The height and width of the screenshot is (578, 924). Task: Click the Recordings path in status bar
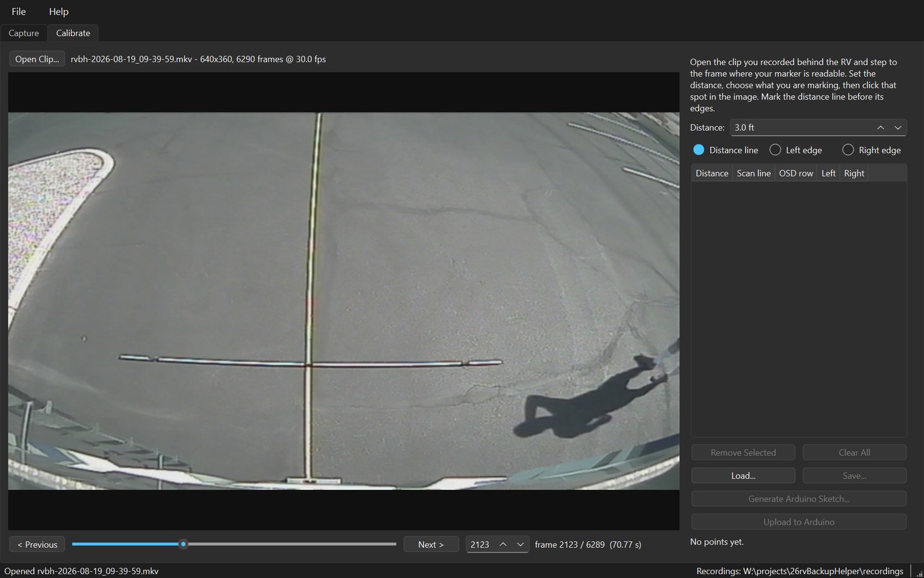[800, 571]
